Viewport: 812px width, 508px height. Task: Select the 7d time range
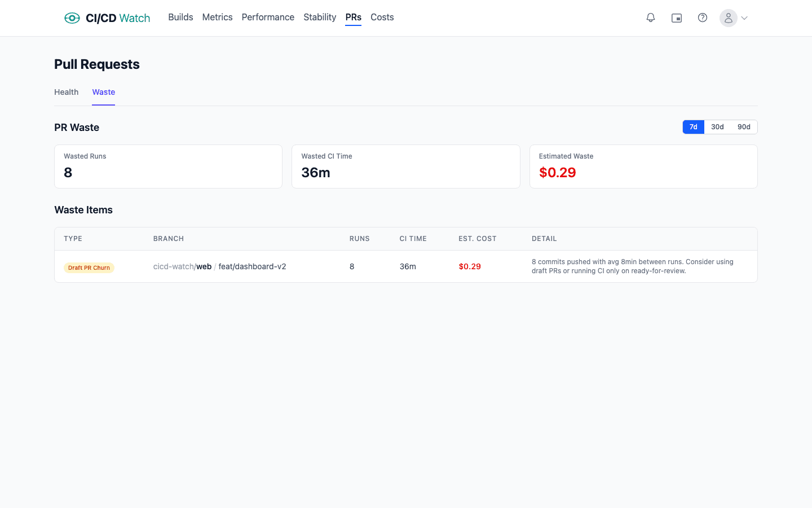click(x=693, y=127)
